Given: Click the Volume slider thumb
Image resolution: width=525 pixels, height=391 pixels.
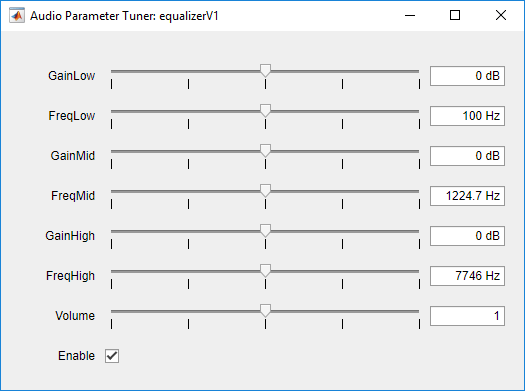Looking at the screenshot, I should (x=266, y=311).
